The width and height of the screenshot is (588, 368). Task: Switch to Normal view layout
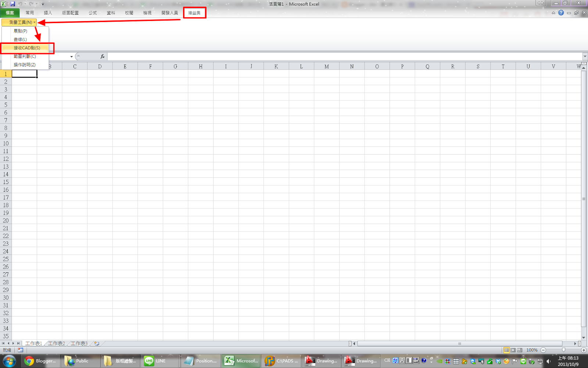pyautogui.click(x=506, y=350)
